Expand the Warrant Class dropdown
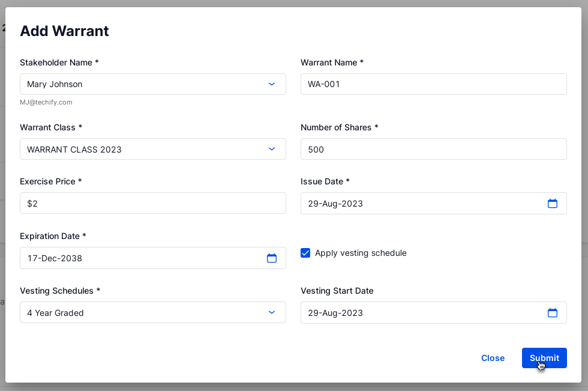Screen dimensions: 588x391 (271, 149)
